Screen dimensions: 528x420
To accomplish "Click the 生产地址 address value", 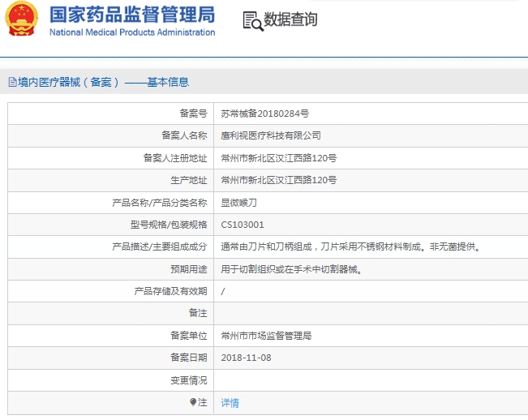I will pyautogui.click(x=279, y=180).
